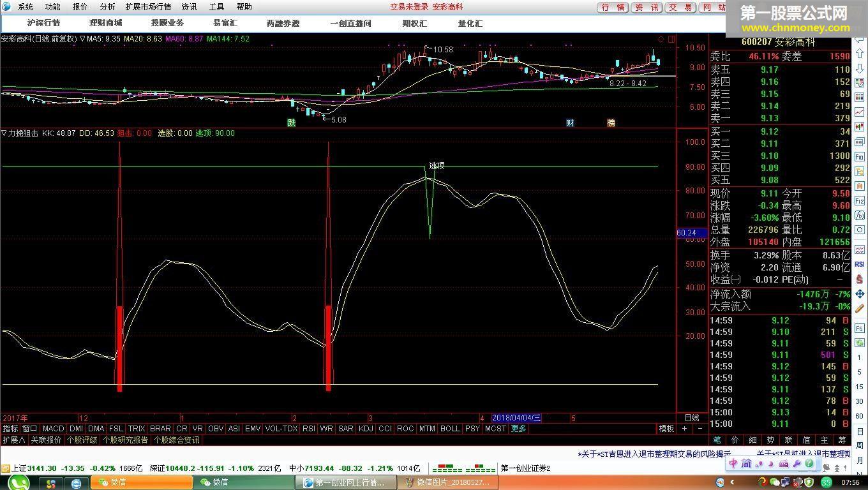The height and width of the screenshot is (490, 868).
Task: Click the plus zoom button beside 模板
Action: point(684,429)
